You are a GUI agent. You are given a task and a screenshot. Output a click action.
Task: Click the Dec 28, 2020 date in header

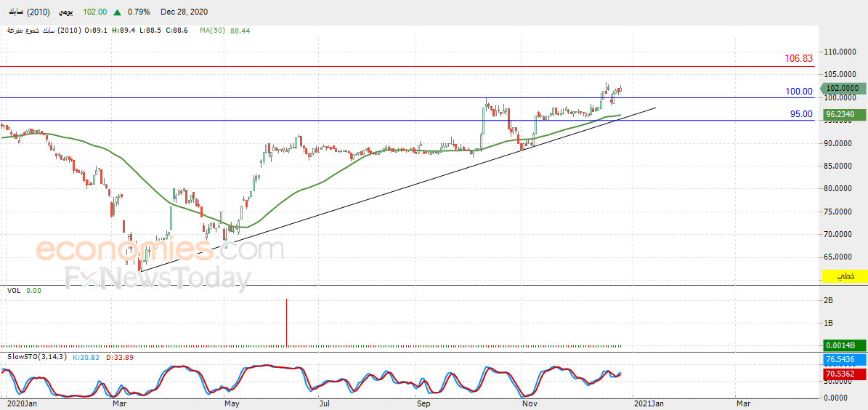(x=184, y=12)
